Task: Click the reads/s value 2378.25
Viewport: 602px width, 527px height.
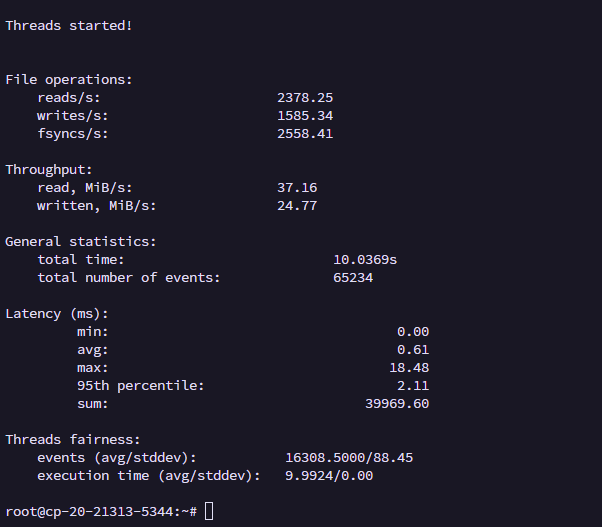Action: point(305,98)
